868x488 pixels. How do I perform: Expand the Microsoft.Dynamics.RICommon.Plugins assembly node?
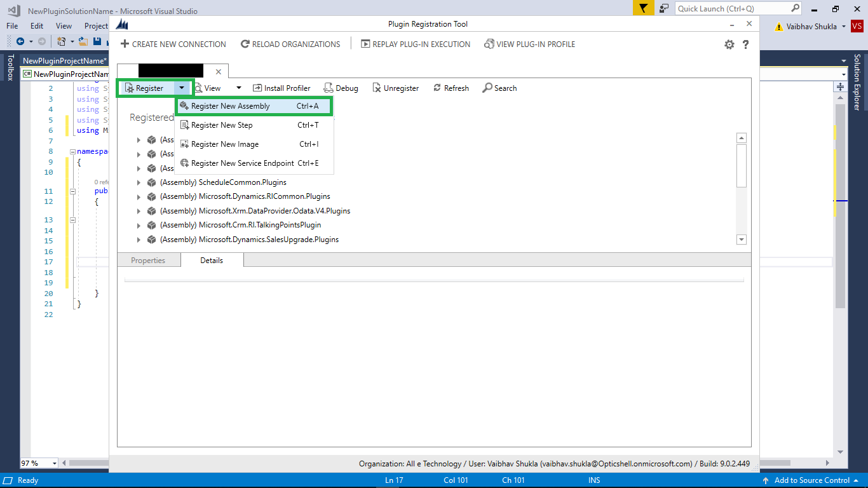tap(139, 196)
